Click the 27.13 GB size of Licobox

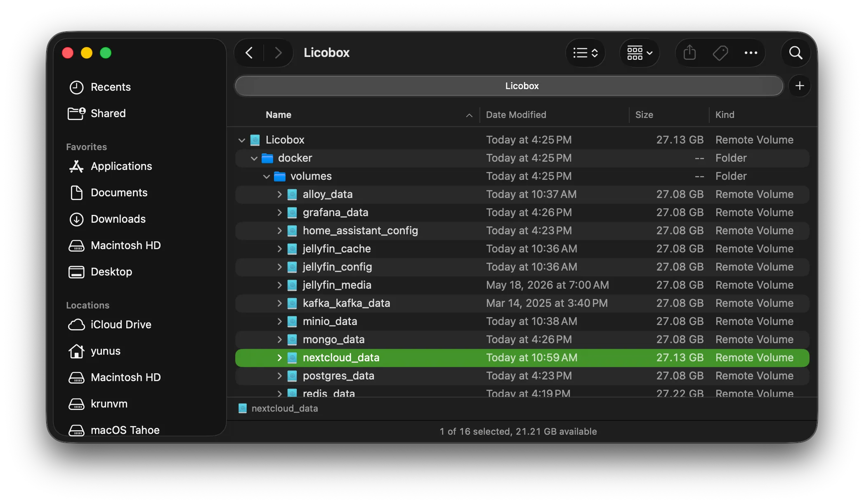[x=680, y=140]
